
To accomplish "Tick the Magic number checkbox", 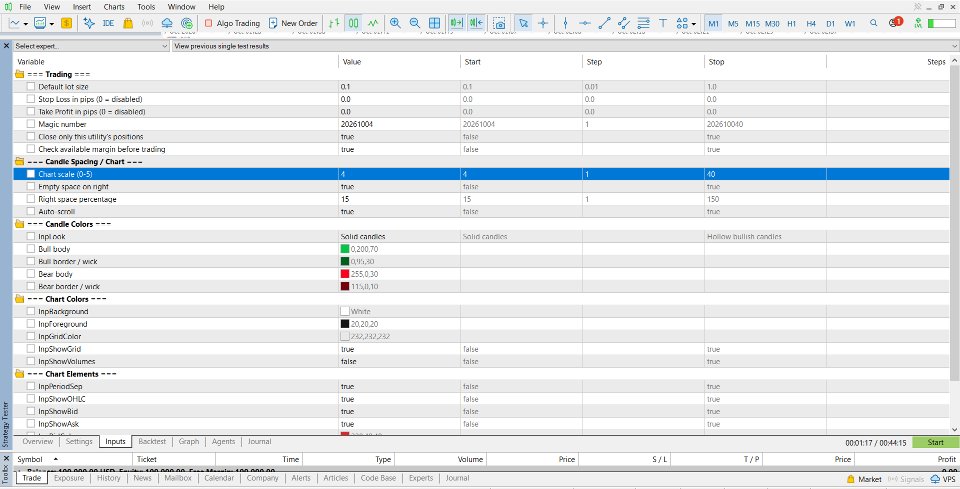I will pyautogui.click(x=31, y=124).
